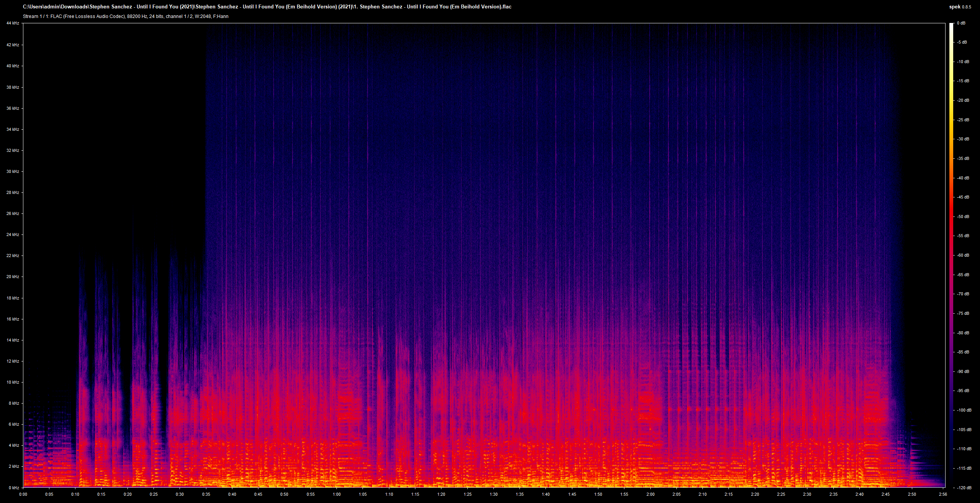Click the 6 kHz frequency label
Viewport: 980px width, 503px height.
click(x=14, y=424)
